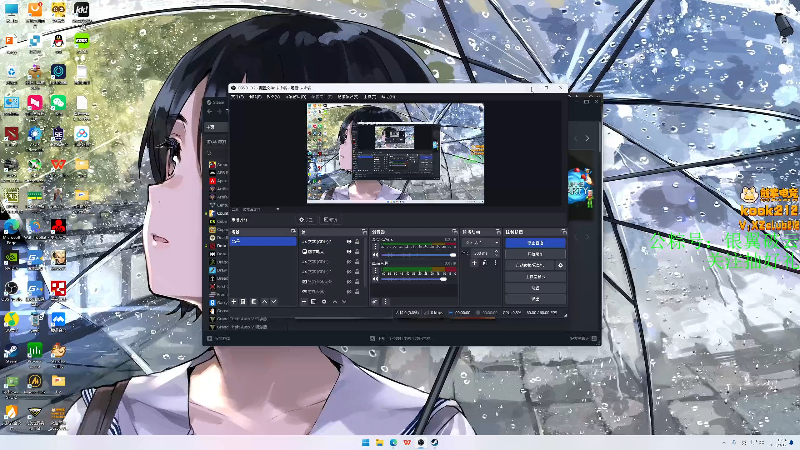Click the Filters button under the preview

331,219
